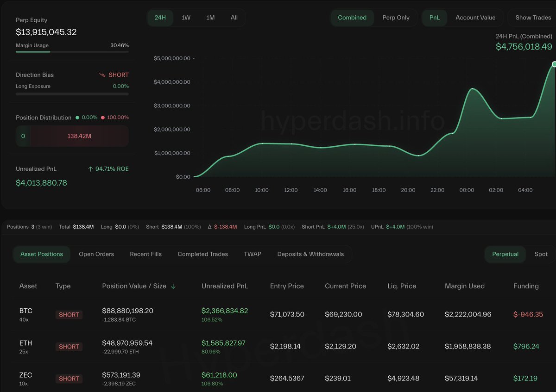Viewport: 556px width, 392px height.
Task: Open the TWAP tab
Action: tap(253, 254)
